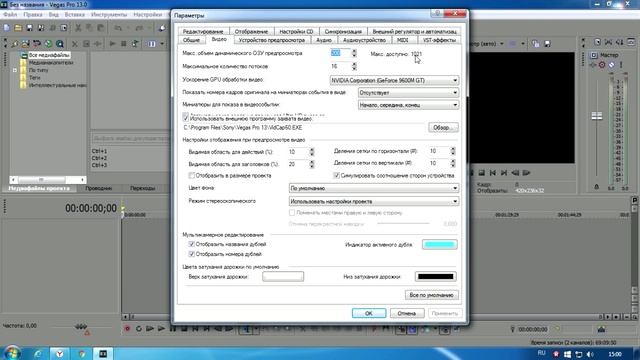Click the dynamic RAM preview value field
640x360 pixels.
340,53
